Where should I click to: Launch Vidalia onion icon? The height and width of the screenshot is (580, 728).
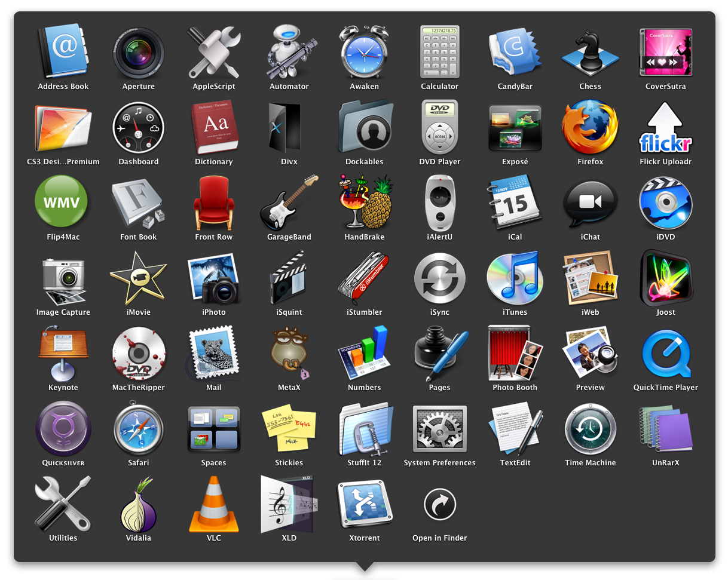139,504
